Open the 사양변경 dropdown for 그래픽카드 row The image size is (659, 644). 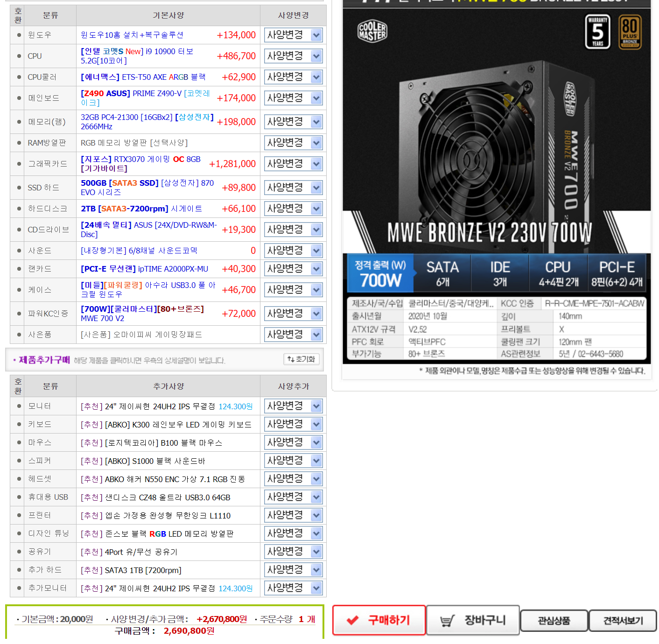pyautogui.click(x=294, y=164)
